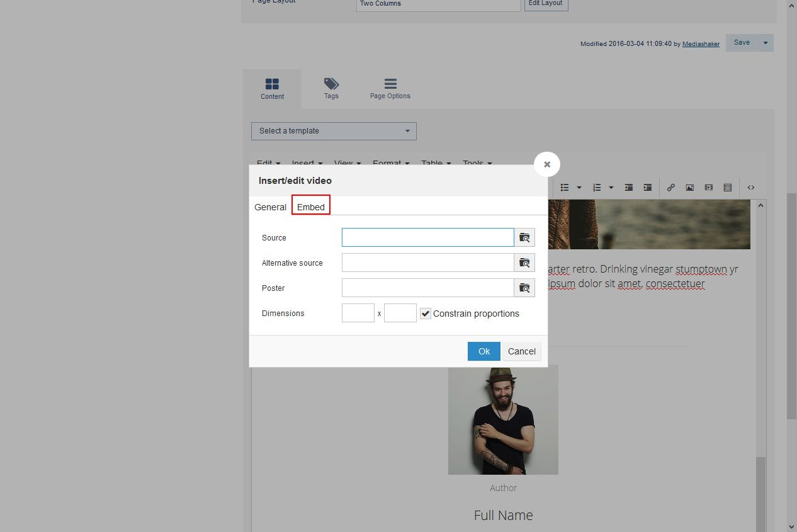Click the bulleted list icon
This screenshot has width=797, height=532.
pyautogui.click(x=565, y=188)
